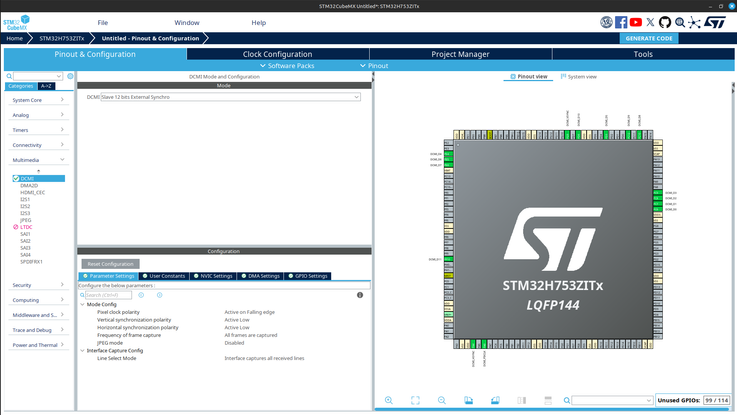Image resolution: width=737 pixels, height=415 pixels.
Task: Open the Facebook icon in header
Action: [621, 22]
